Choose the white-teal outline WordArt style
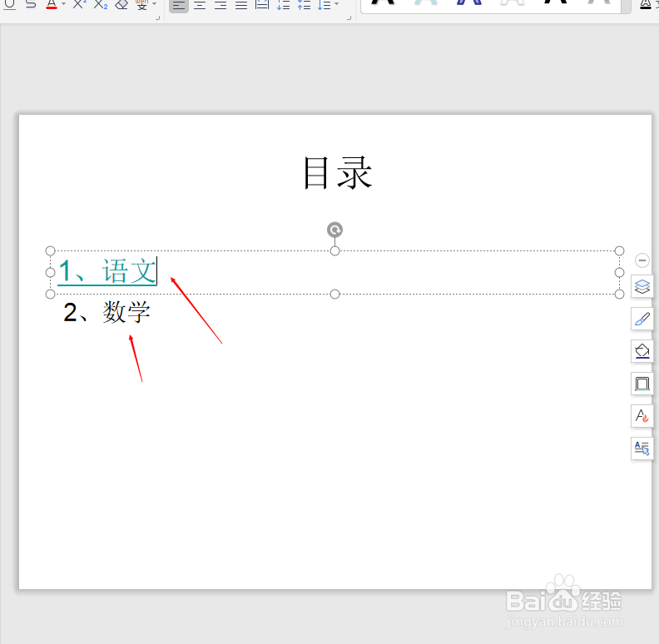The image size is (659, 644). tap(512, 2)
